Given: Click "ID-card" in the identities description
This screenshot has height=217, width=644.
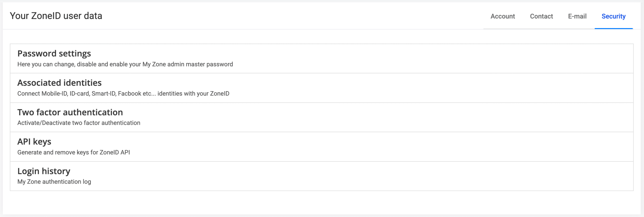Looking at the screenshot, I should click(x=79, y=94).
